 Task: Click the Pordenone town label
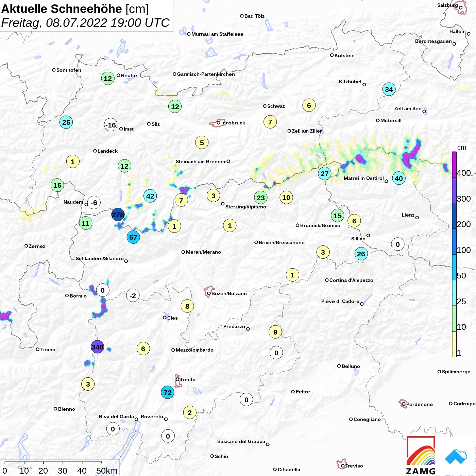click(420, 404)
